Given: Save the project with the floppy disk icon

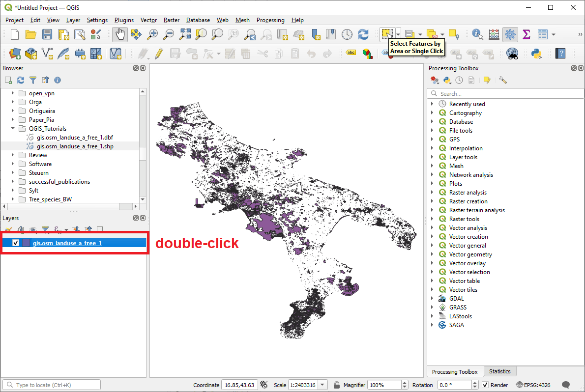Looking at the screenshot, I should [x=47, y=34].
